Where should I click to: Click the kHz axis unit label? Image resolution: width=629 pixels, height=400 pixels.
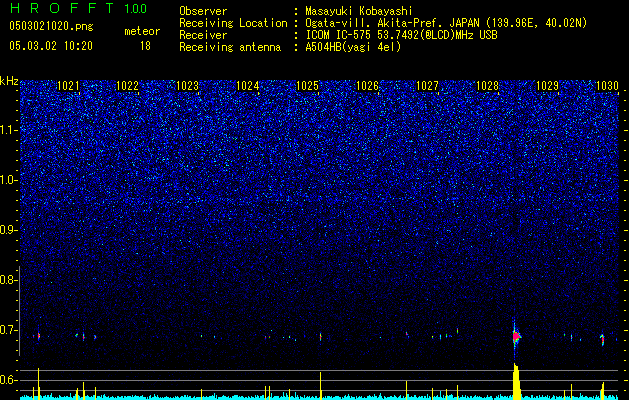coord(9,81)
